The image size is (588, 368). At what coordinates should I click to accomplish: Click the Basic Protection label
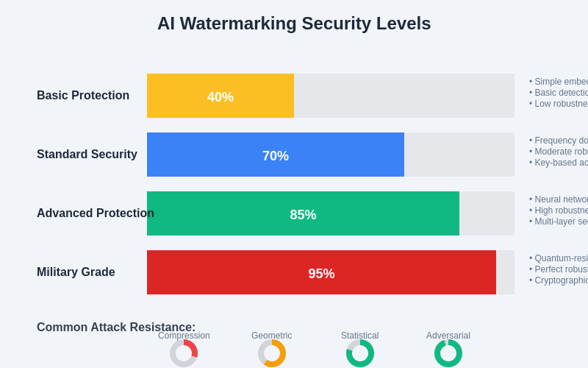click(83, 96)
